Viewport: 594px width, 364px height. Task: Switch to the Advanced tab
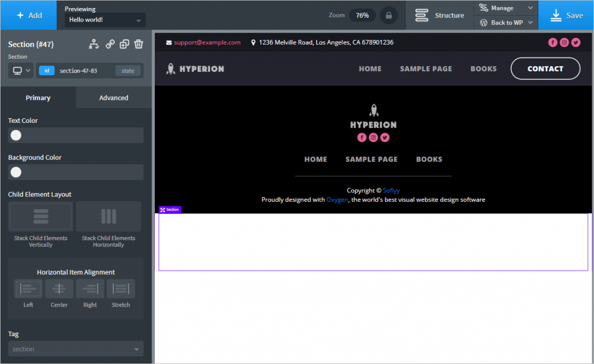(x=113, y=97)
